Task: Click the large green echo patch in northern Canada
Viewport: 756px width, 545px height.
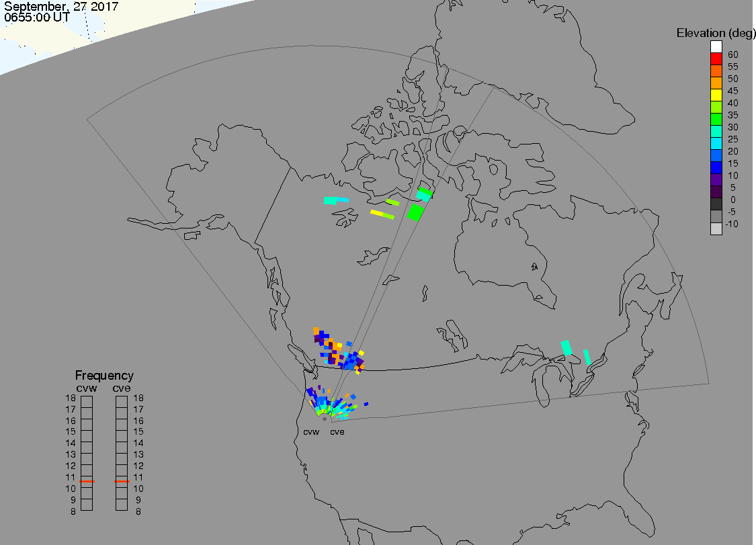Action: point(415,212)
